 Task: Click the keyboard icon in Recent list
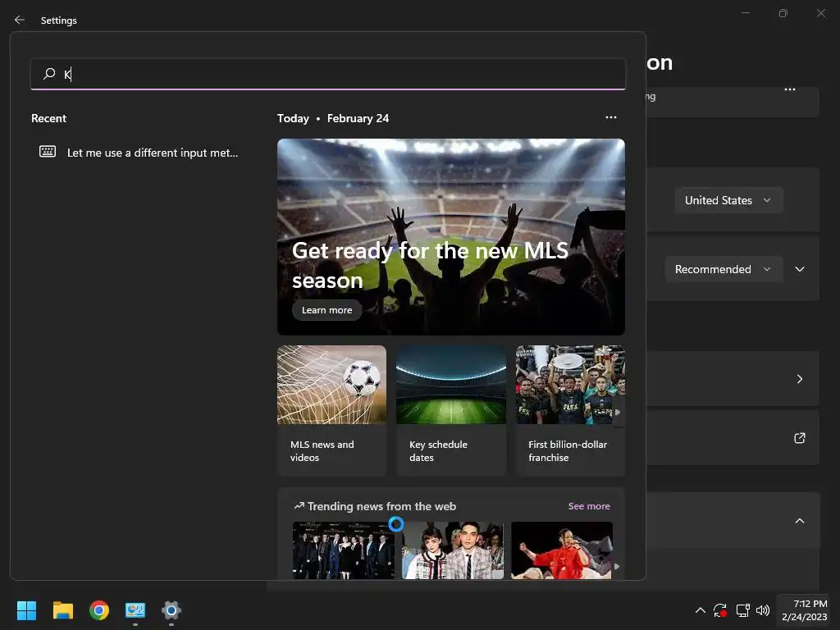coord(48,152)
